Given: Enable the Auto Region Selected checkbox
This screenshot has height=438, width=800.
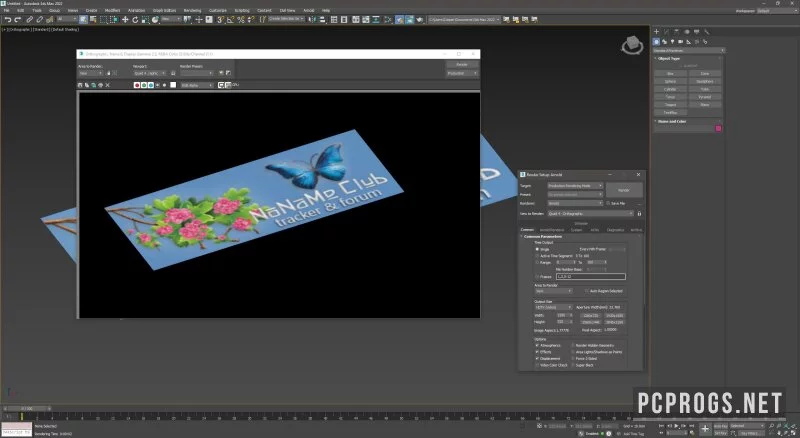Looking at the screenshot, I should (x=586, y=291).
